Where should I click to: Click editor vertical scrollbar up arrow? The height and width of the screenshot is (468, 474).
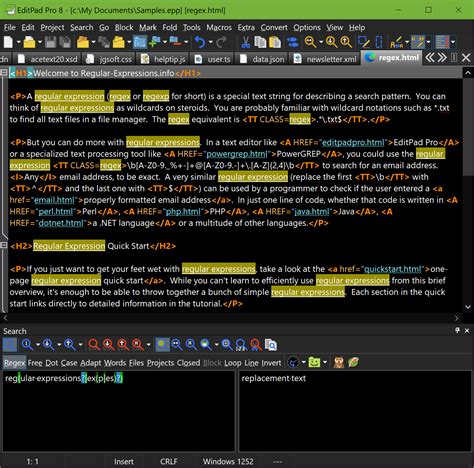(468, 72)
